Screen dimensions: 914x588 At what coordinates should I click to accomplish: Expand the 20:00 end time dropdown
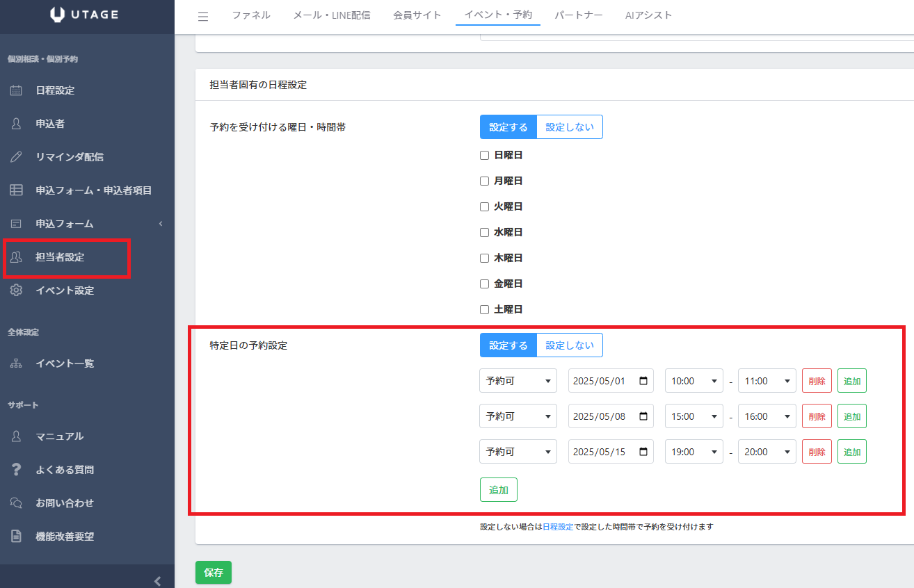point(767,452)
